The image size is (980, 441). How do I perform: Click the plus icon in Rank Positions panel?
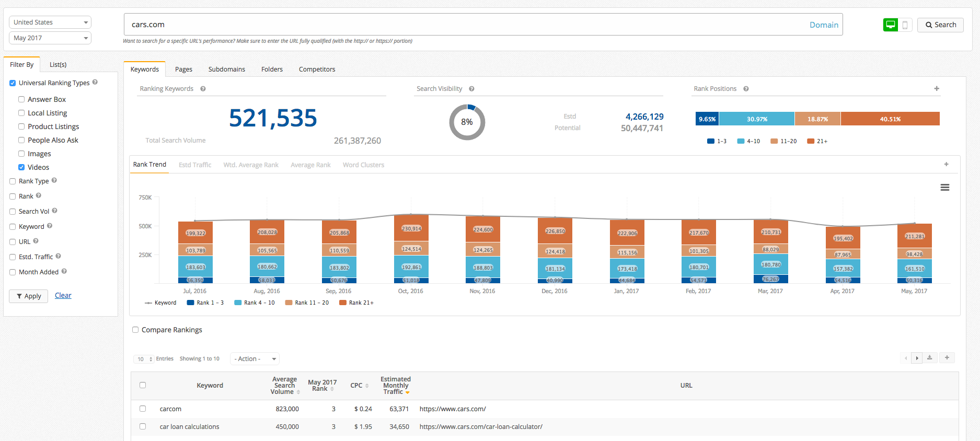(937, 88)
